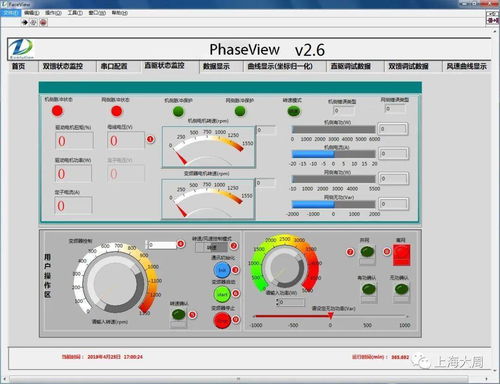Viewport: 500px width, 384px height.
Task: Click the green start inverter button
Action: coord(222,294)
